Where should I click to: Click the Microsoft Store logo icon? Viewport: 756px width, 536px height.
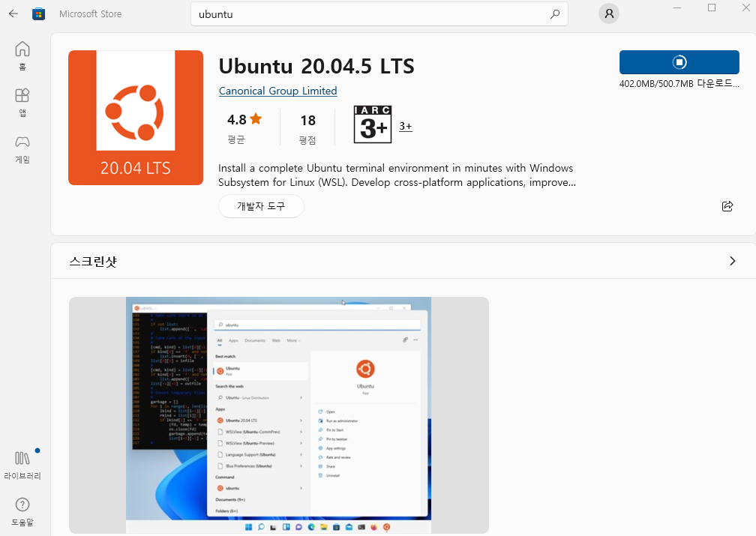point(38,13)
